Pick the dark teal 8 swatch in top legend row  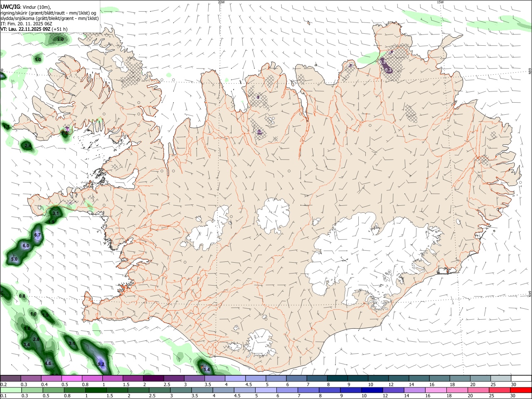point(338,379)
